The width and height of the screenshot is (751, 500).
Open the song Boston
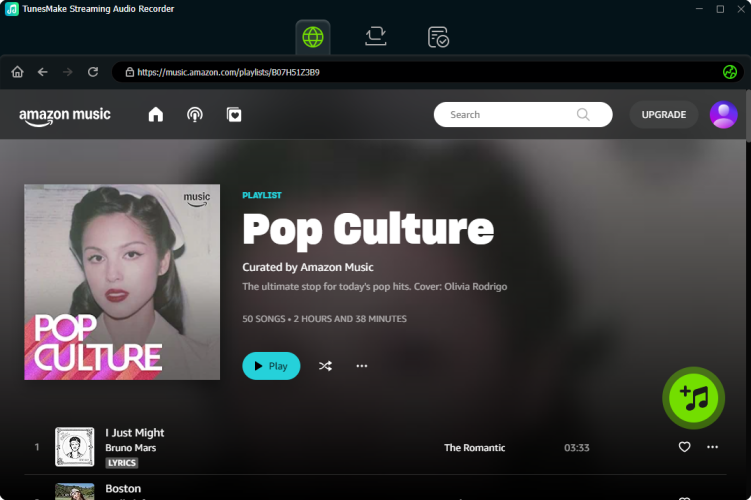tap(123, 489)
